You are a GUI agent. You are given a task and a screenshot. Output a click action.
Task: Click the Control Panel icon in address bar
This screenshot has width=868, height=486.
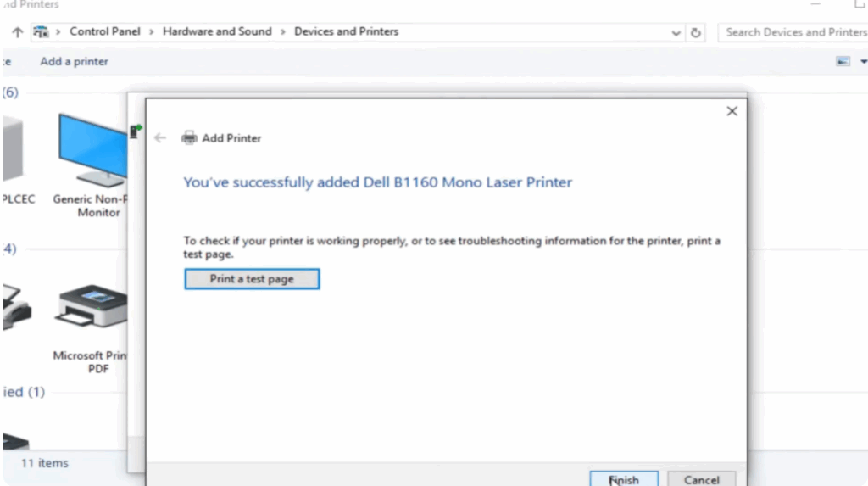click(x=41, y=32)
